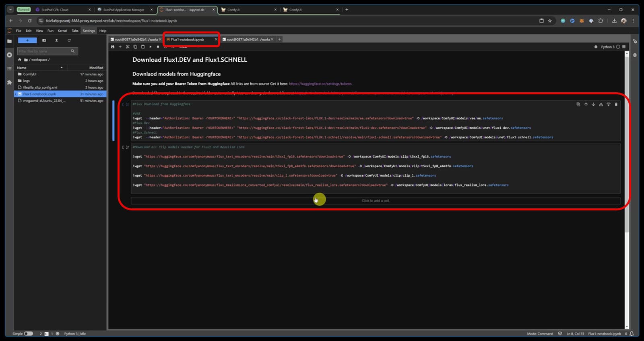Click the browser address bar URL
Image resolution: width=644 pixels, height=341 pixels.
(x=111, y=21)
